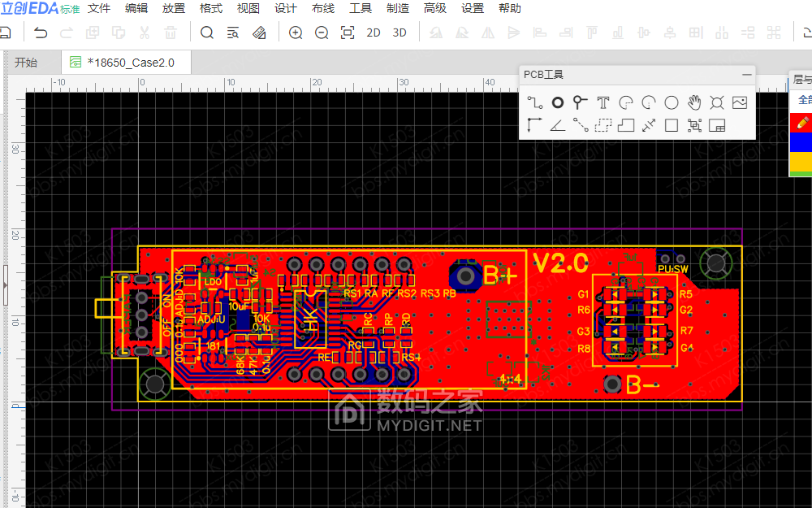Open the 制造 menu
This screenshot has width=812, height=508.
(398, 8)
